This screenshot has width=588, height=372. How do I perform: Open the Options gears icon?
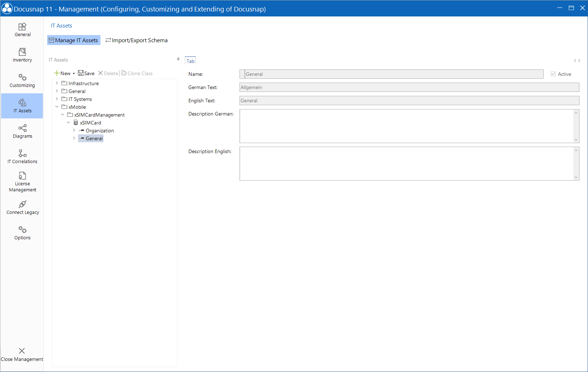coord(22,232)
